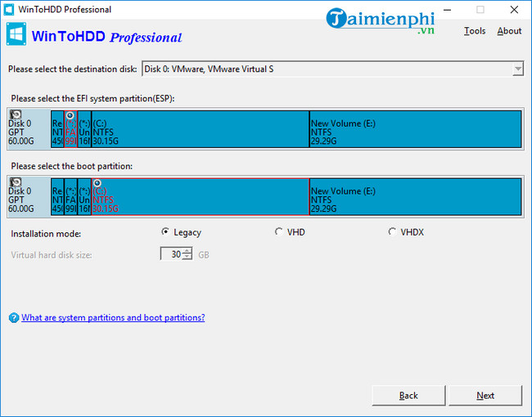Close the WinToHDD window
Image resolution: width=532 pixels, height=417 pixels.
pos(514,10)
